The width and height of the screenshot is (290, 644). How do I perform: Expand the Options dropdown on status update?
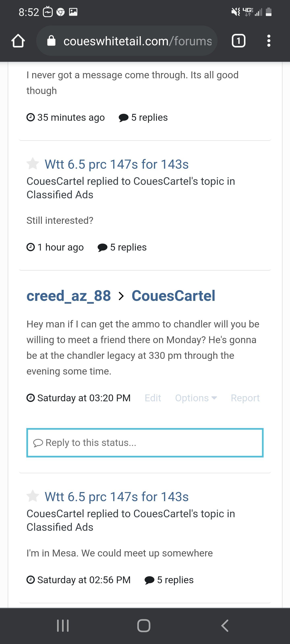pyautogui.click(x=196, y=398)
